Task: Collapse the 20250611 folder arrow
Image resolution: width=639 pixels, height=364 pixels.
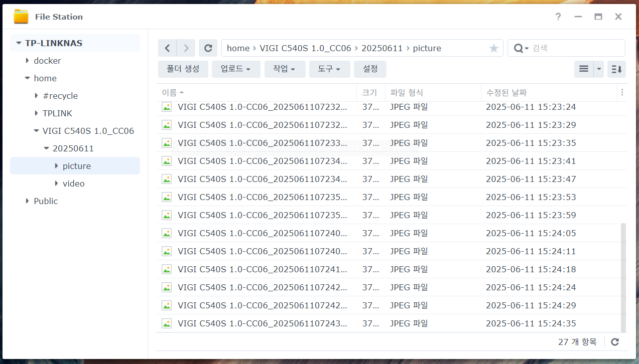Action: [46, 148]
